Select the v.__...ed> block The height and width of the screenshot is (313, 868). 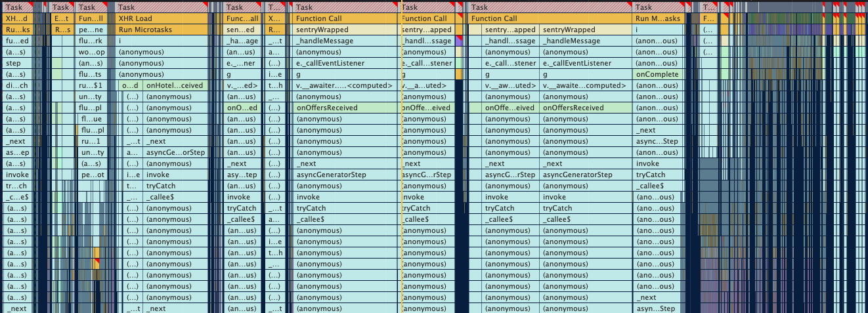(242, 85)
